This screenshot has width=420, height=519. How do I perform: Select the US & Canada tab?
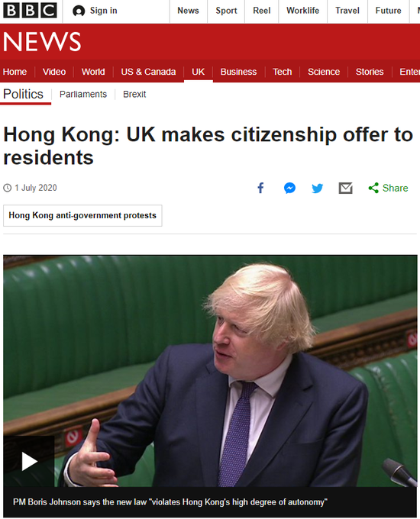point(148,72)
